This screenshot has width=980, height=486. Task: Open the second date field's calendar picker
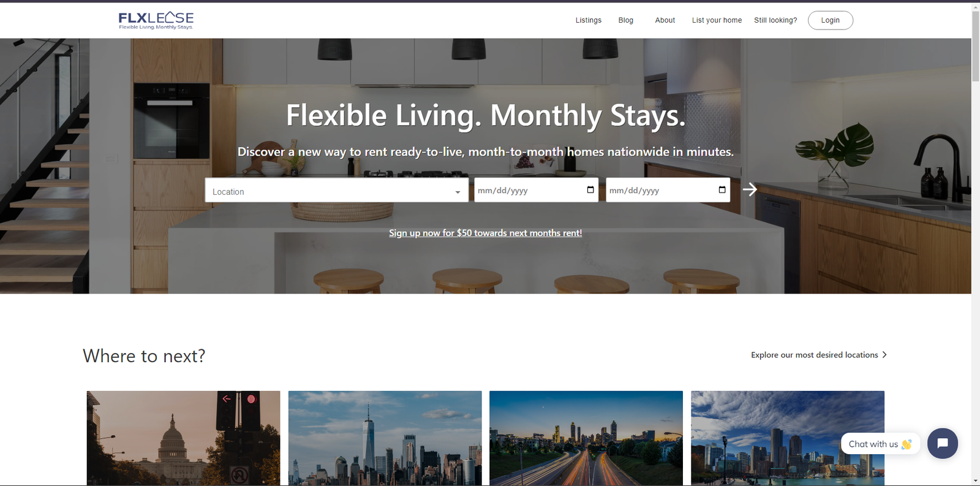722,190
